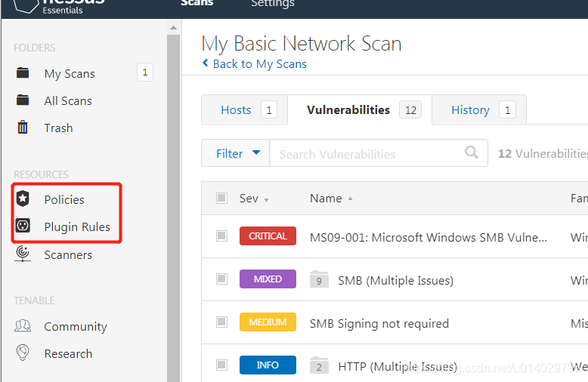Click the sidebar vertical scrollbar thumb
This screenshot has width=588, height=382.
click(173, 208)
